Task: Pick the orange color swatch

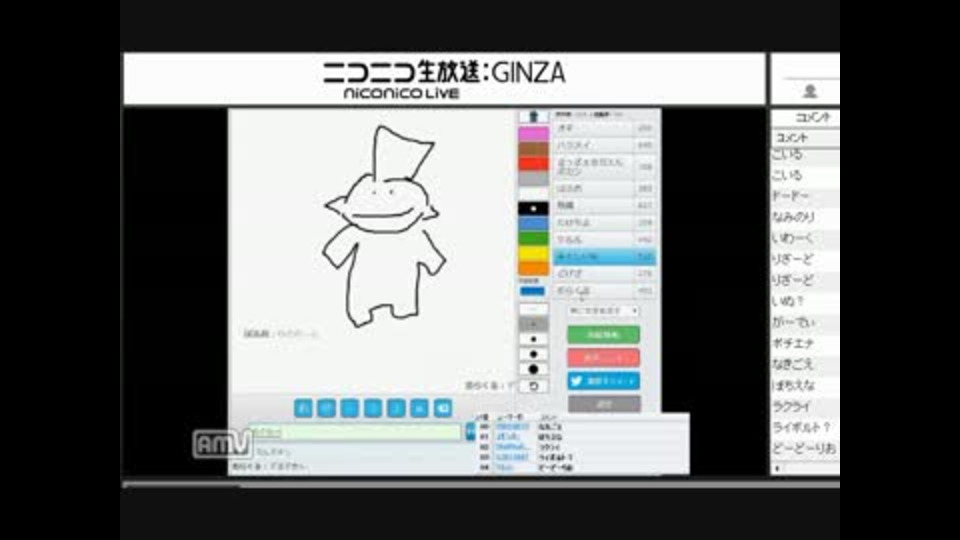Action: point(533,268)
